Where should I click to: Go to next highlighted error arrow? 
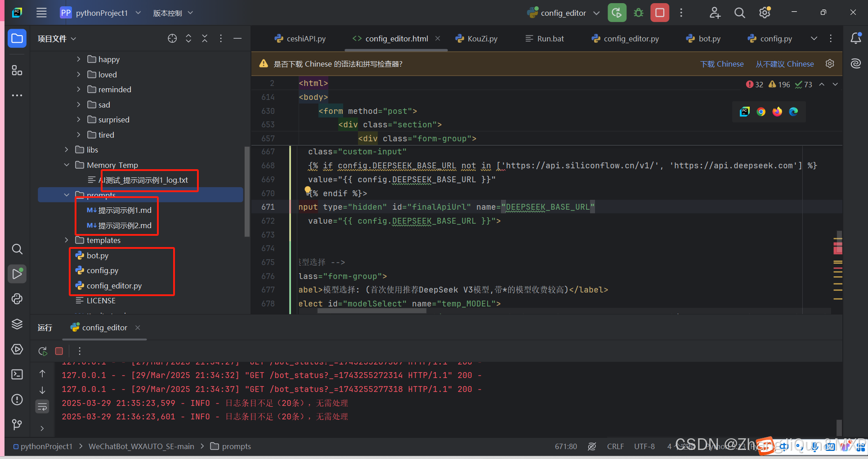(835, 85)
